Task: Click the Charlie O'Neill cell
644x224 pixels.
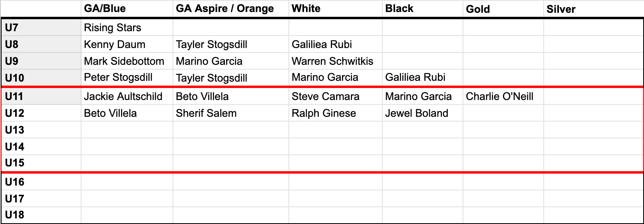Action: 499,96
